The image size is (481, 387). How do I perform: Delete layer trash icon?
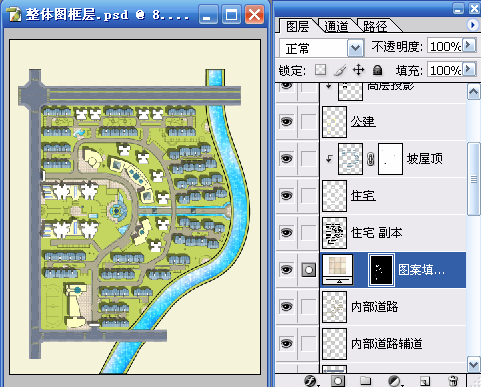[453, 381]
